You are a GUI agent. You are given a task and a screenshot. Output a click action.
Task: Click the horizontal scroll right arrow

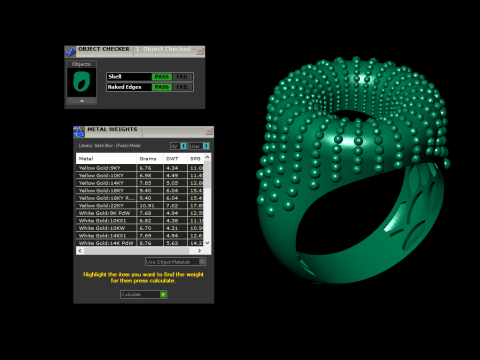click(x=199, y=250)
